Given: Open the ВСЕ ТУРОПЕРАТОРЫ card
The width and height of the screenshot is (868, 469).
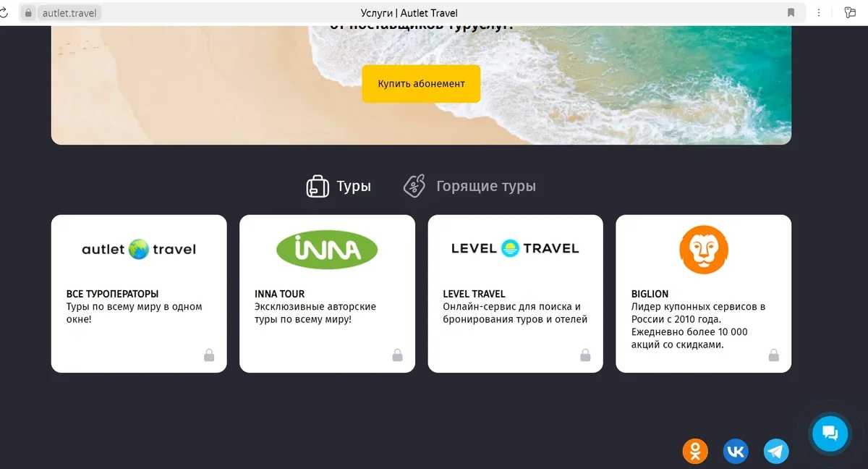Looking at the screenshot, I should (x=139, y=294).
